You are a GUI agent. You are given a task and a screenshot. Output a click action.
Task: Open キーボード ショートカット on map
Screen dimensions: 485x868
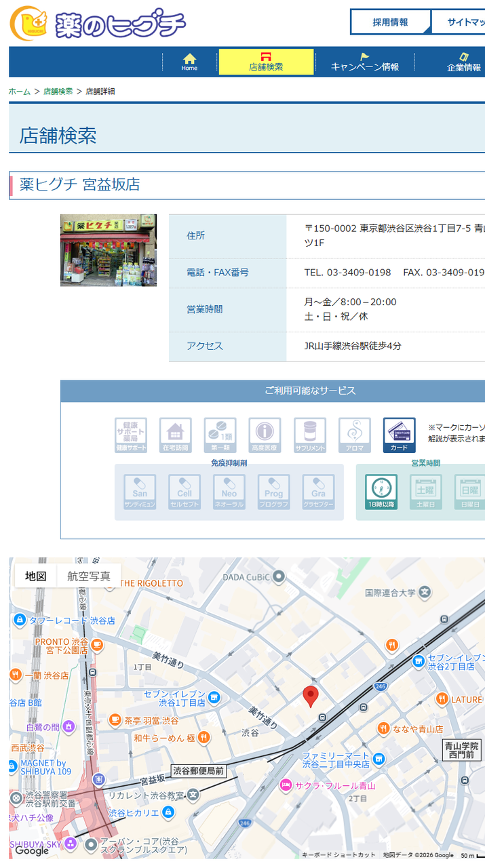point(338,855)
